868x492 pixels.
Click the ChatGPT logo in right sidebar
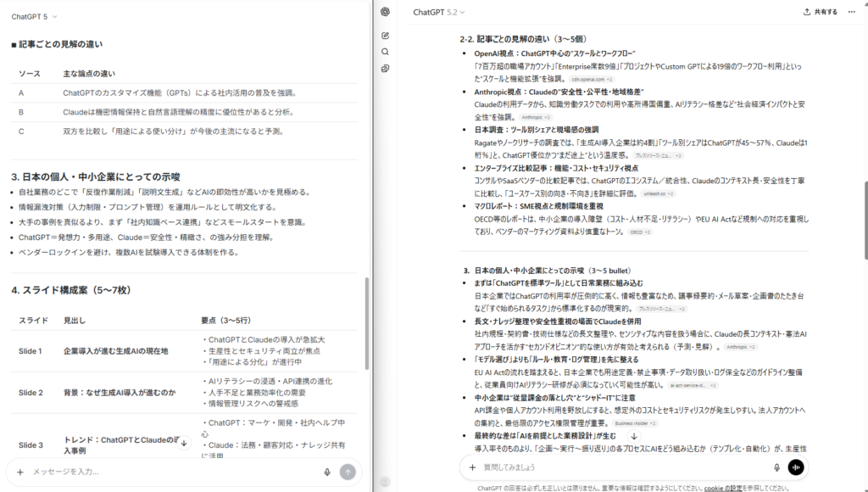click(386, 12)
